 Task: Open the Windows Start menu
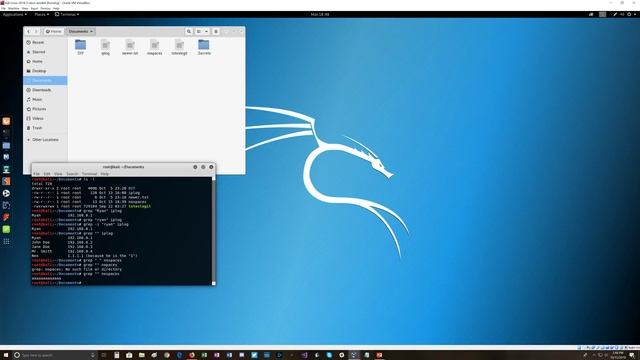coord(5,355)
